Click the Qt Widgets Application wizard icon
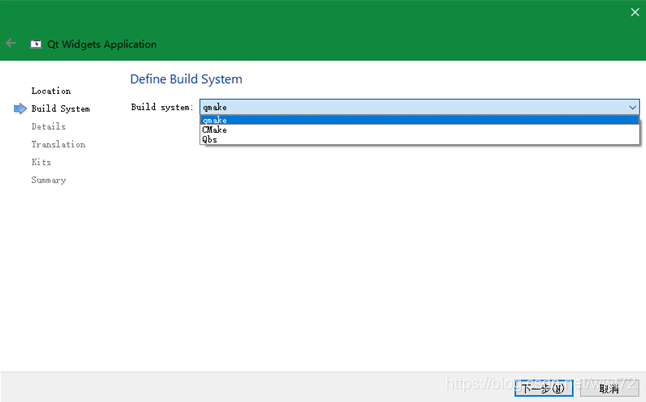Image resolution: width=646 pixels, height=402 pixels. [x=36, y=44]
